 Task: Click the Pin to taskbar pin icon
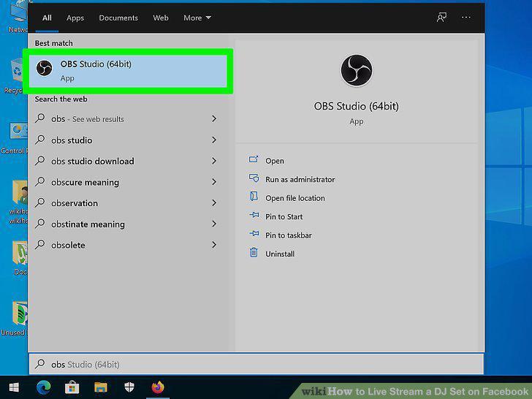254,234
